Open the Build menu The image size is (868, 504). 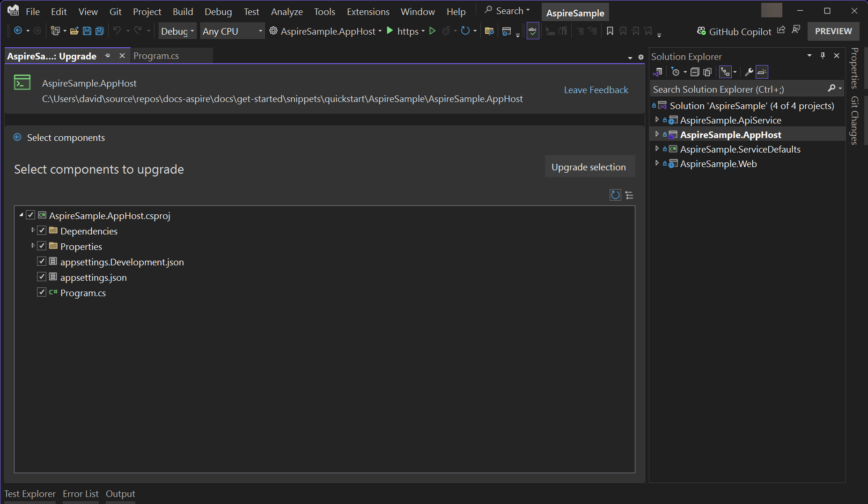pyautogui.click(x=183, y=12)
